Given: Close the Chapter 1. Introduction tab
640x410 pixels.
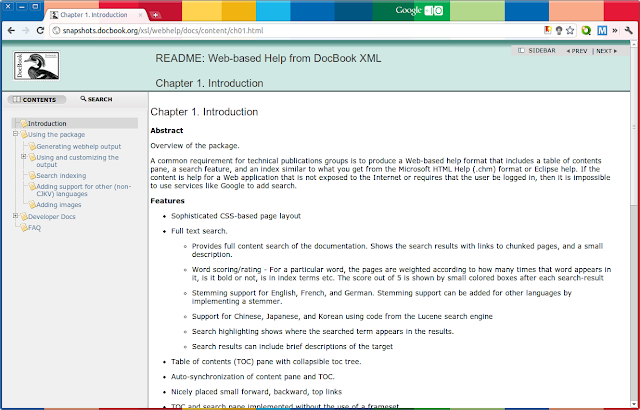Looking at the screenshot, I should click(x=140, y=15).
